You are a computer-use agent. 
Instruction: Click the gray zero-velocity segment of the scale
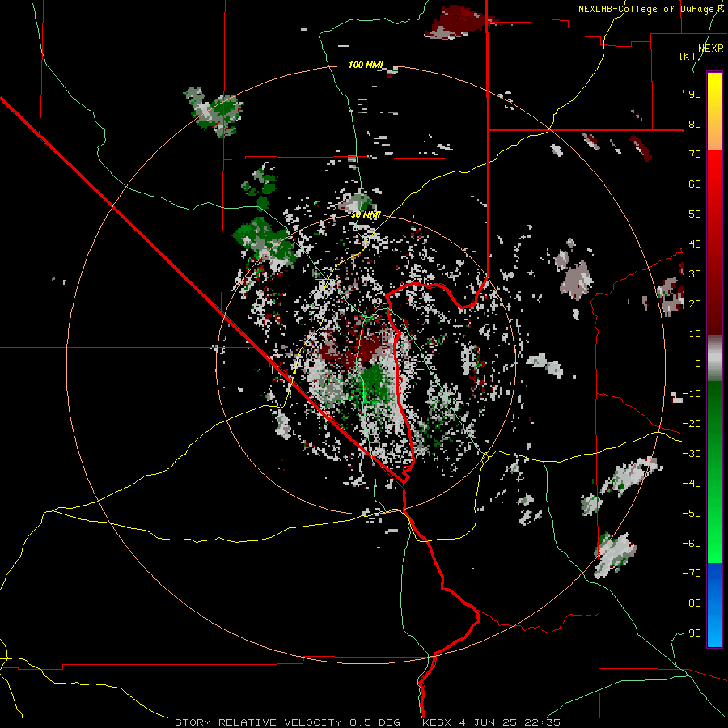point(714,358)
